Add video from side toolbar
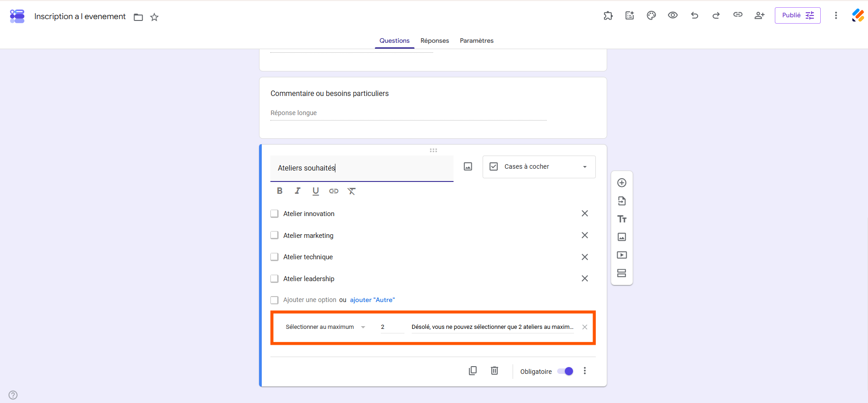Viewport: 868px width, 403px height. coord(622,255)
